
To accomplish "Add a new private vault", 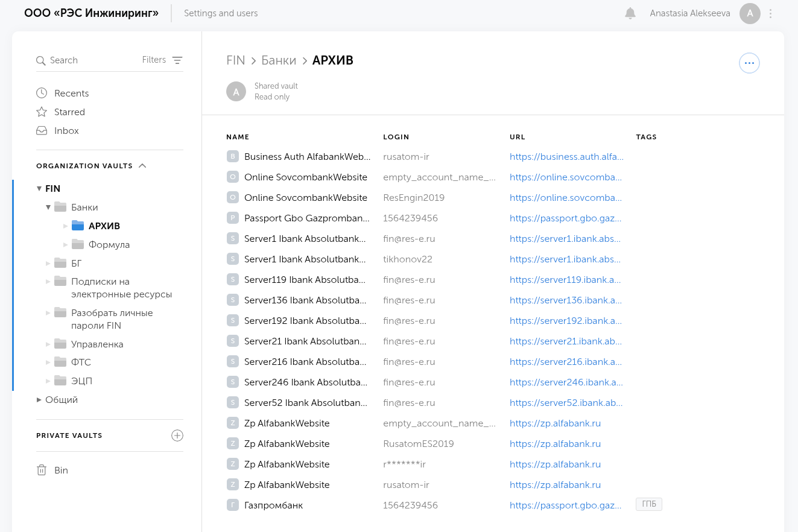I will (177, 435).
